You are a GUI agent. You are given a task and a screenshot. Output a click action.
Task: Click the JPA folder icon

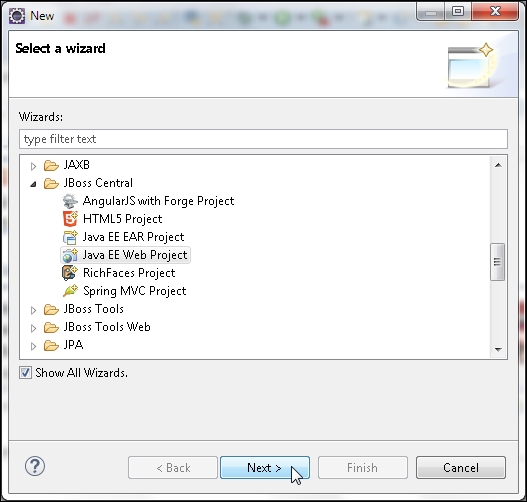tap(51, 345)
